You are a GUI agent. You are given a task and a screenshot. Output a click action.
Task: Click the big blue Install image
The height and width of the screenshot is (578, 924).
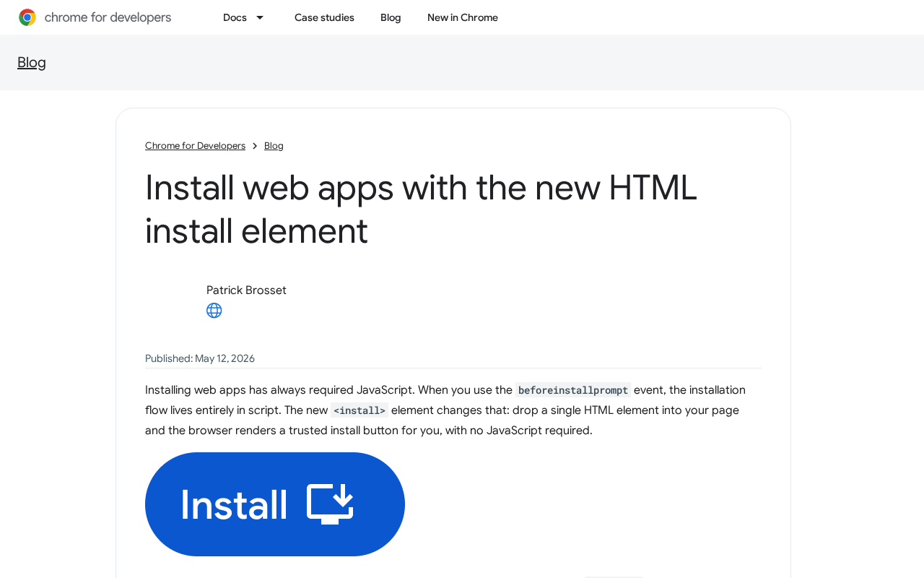pyautogui.click(x=275, y=504)
